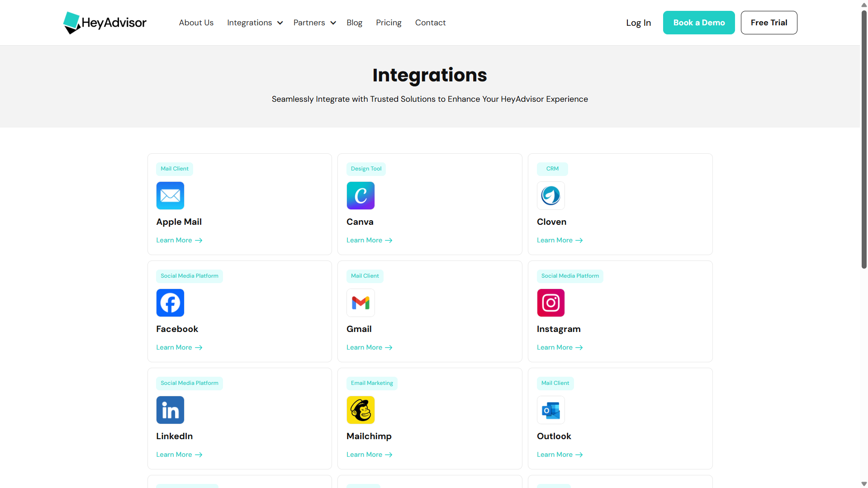
Task: Expand the Partners dropdown menu
Action: 314,23
